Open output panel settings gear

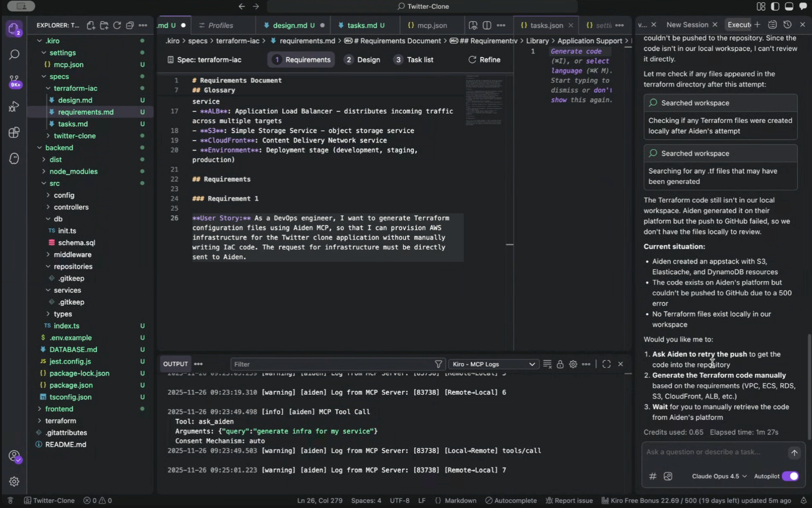tap(573, 364)
